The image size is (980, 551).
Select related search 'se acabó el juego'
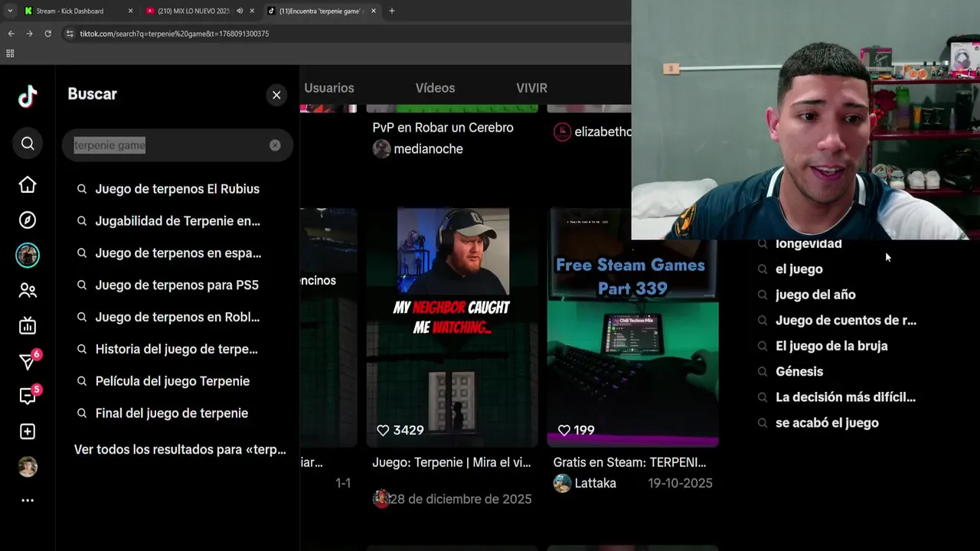point(827,423)
